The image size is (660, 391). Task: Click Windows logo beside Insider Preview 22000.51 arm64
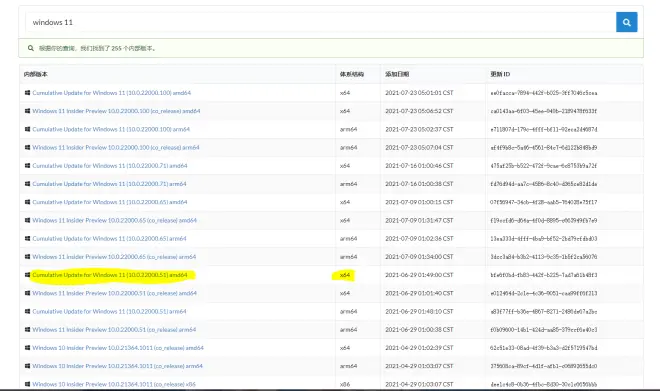(x=27, y=329)
